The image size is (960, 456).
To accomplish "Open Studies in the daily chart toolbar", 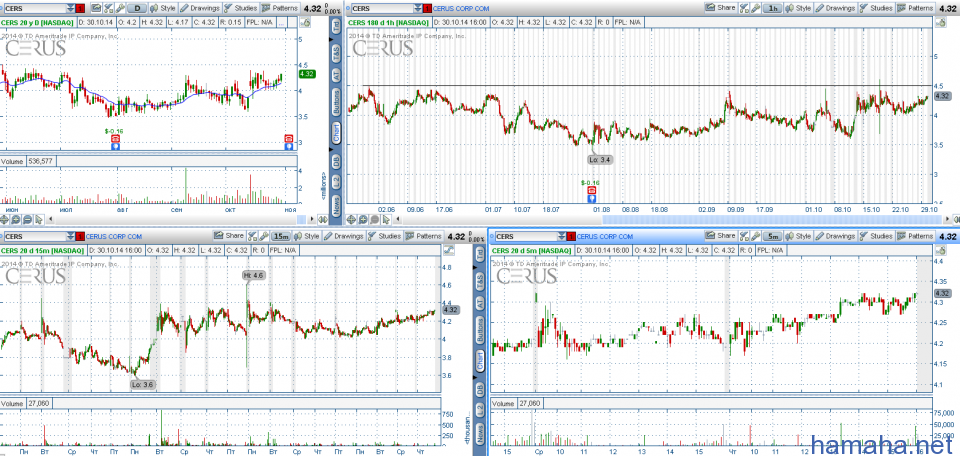I will pyautogui.click(x=239, y=9).
